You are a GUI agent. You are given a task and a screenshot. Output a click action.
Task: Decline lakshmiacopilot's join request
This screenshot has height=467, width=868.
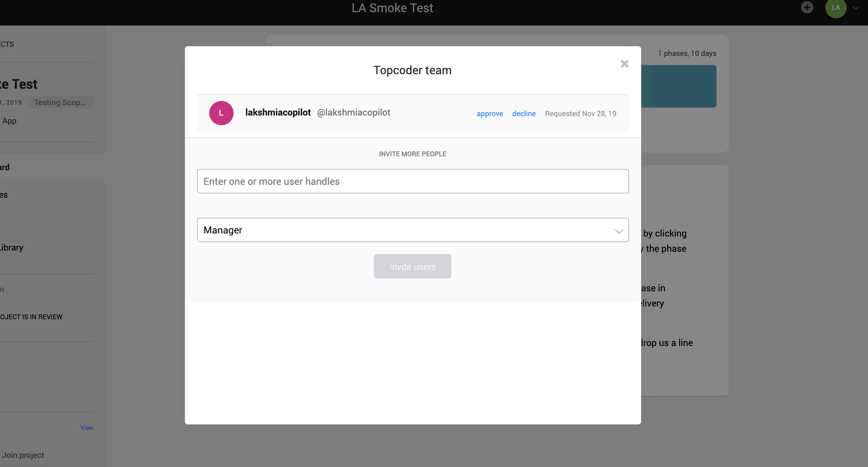pos(524,113)
